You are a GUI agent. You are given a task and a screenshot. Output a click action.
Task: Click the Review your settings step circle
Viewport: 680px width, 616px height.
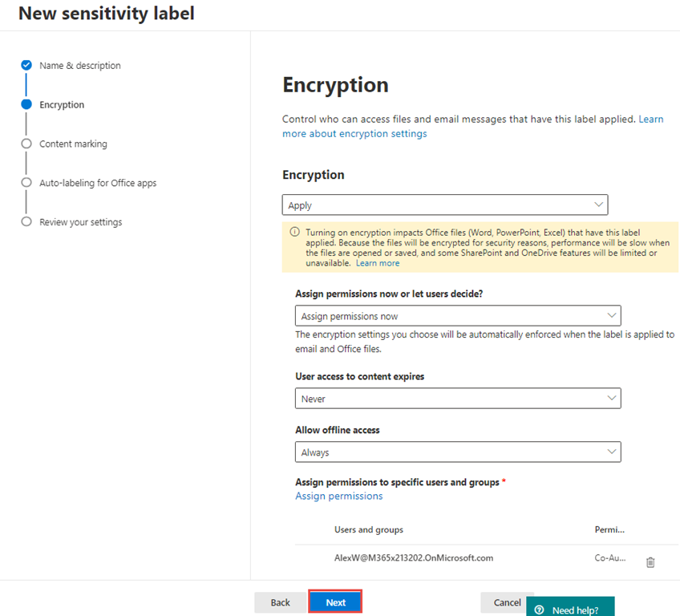click(26, 222)
